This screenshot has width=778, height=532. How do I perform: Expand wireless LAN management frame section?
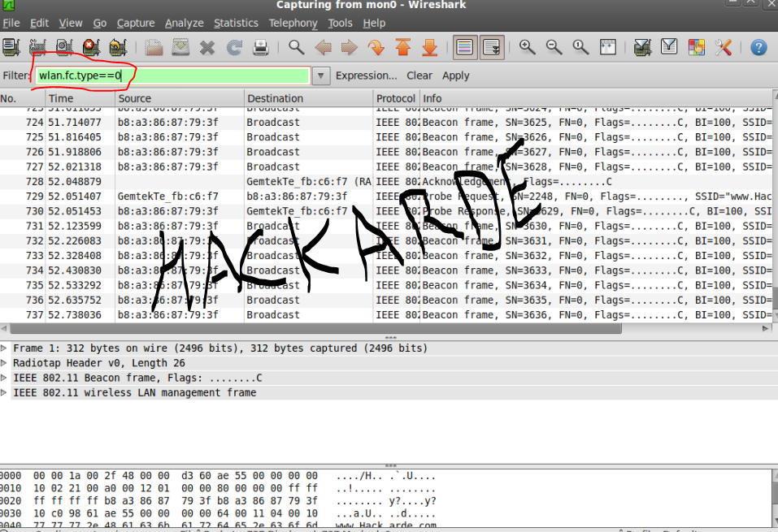click(4, 392)
